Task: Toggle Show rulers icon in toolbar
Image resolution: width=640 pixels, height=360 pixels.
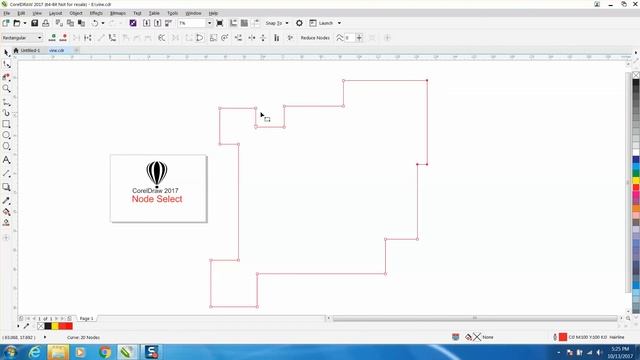Action: coord(233,23)
